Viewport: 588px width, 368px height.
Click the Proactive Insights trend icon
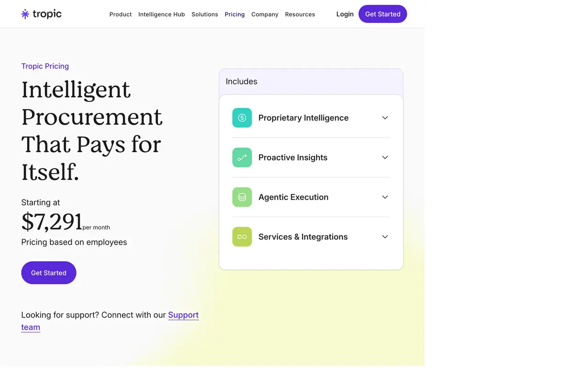242,157
